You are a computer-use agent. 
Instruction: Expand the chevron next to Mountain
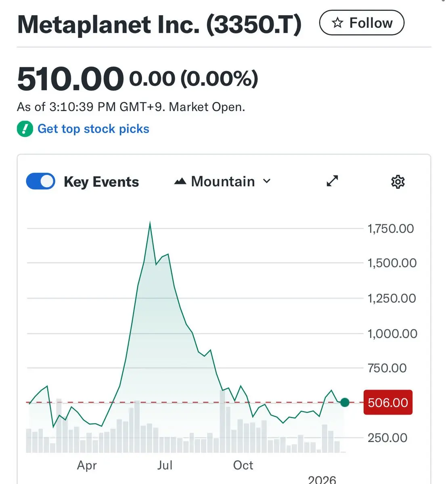(x=267, y=181)
